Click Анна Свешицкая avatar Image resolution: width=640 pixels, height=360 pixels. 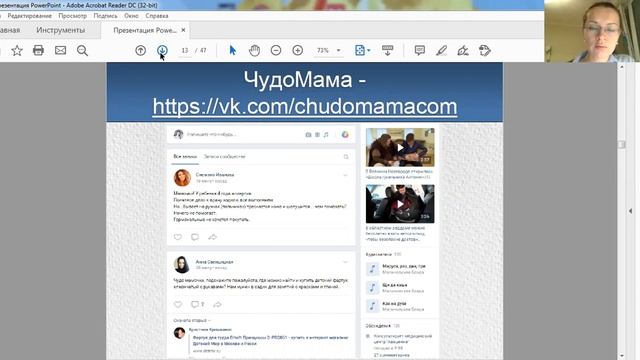[x=182, y=264]
